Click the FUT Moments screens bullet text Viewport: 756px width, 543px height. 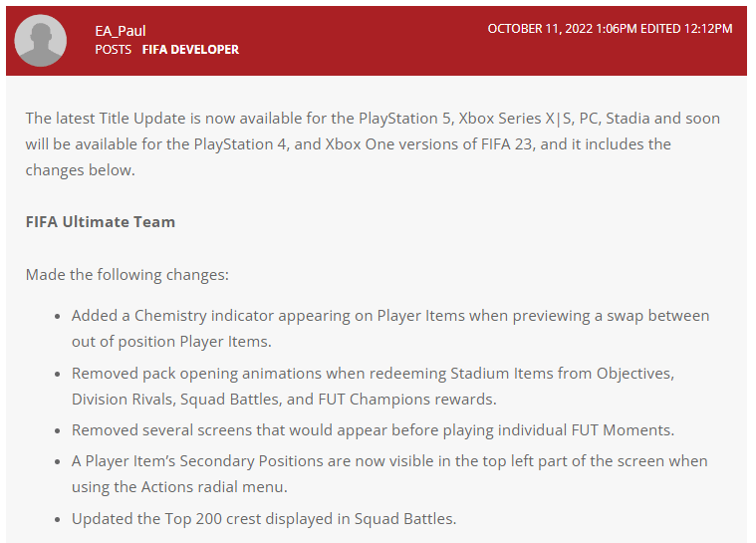coord(374,430)
